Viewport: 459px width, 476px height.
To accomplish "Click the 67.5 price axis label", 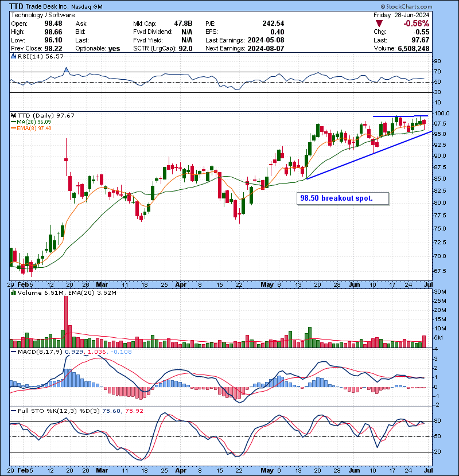I will (x=440, y=271).
